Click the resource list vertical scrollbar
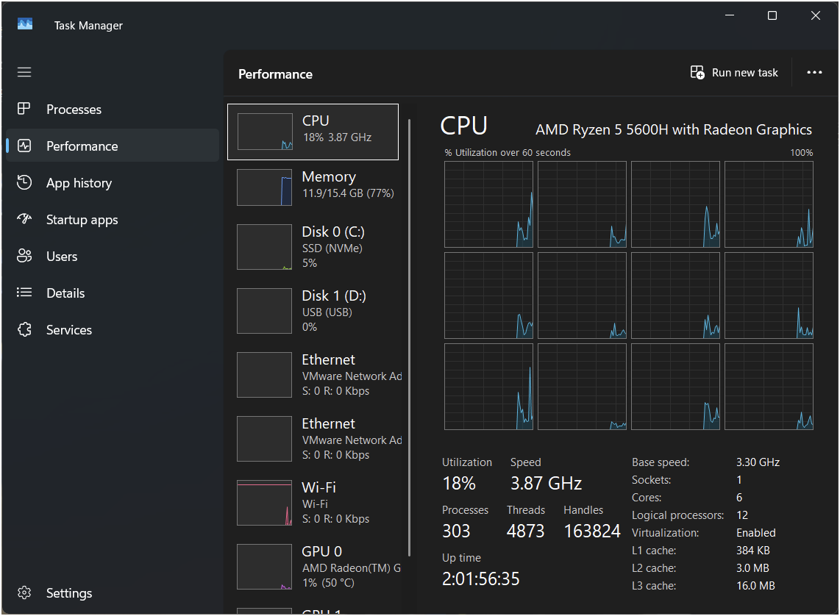The height and width of the screenshot is (616, 840). click(x=409, y=337)
